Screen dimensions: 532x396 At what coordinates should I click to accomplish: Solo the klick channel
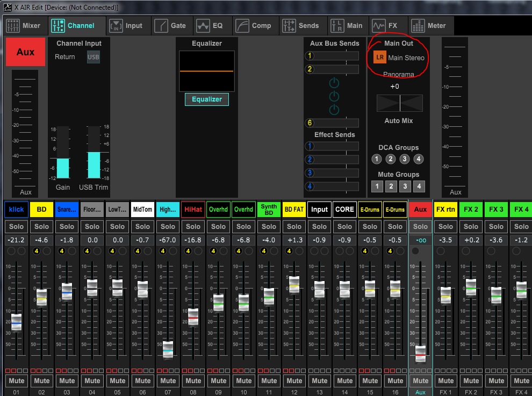[16, 226]
